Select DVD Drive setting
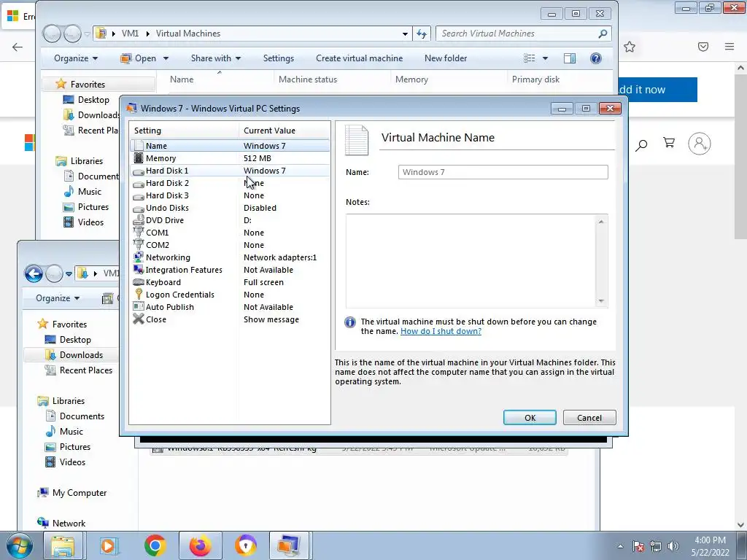Screen dimensions: 747x560 (230, 220)
